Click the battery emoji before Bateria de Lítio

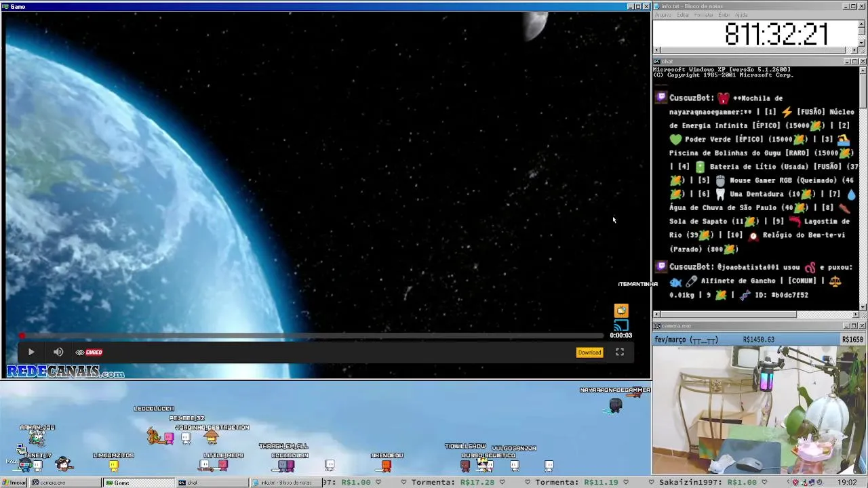point(700,166)
